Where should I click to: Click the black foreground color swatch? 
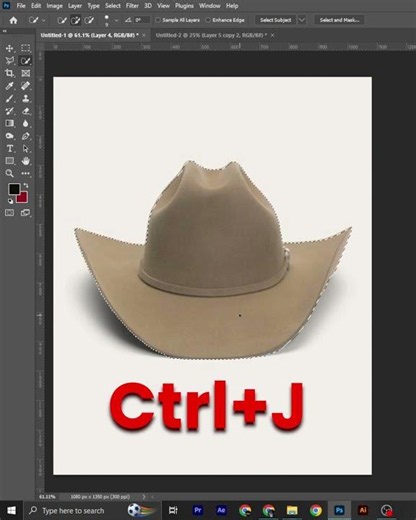coord(13,189)
